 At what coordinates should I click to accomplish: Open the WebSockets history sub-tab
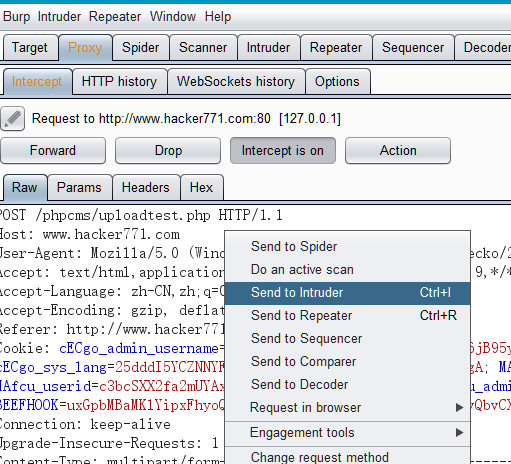point(236,82)
